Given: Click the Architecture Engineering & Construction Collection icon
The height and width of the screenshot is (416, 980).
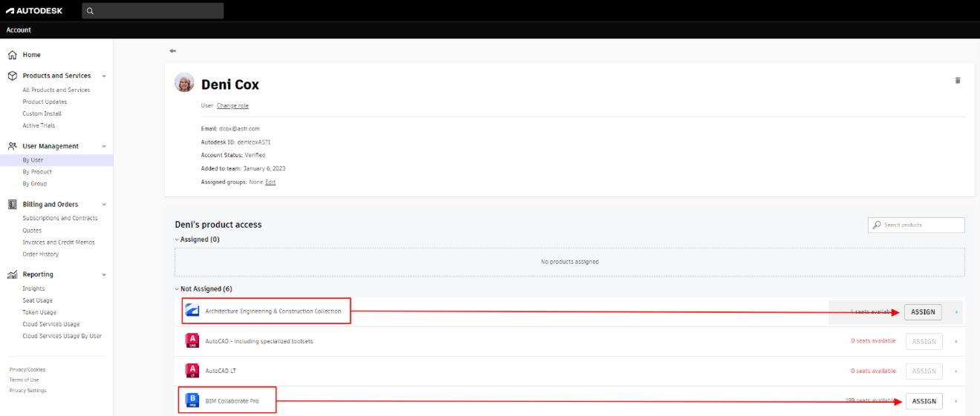Looking at the screenshot, I should pyautogui.click(x=192, y=311).
